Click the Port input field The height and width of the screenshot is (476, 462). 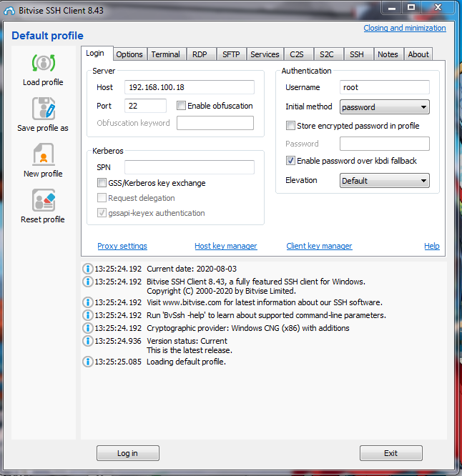pyautogui.click(x=145, y=106)
